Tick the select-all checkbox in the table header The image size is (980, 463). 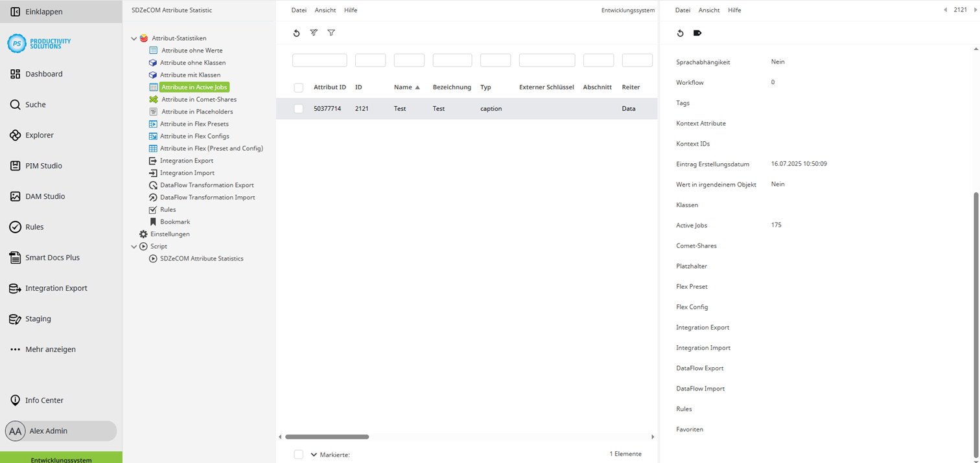298,87
